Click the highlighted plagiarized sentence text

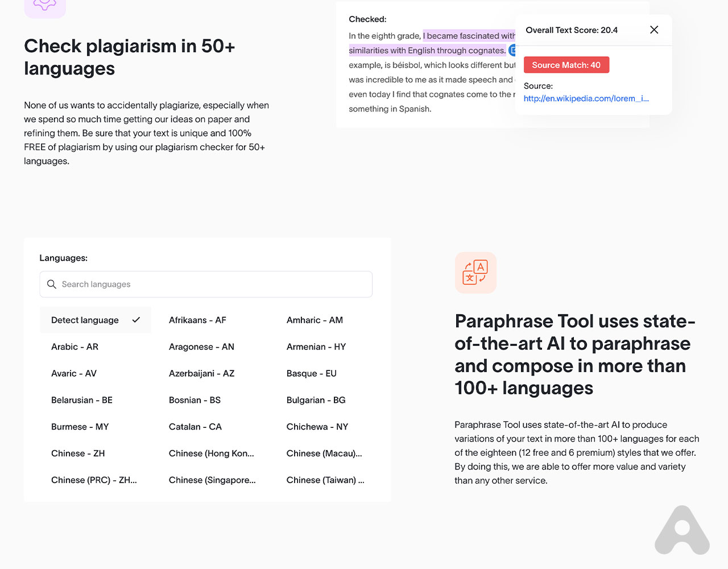(427, 50)
